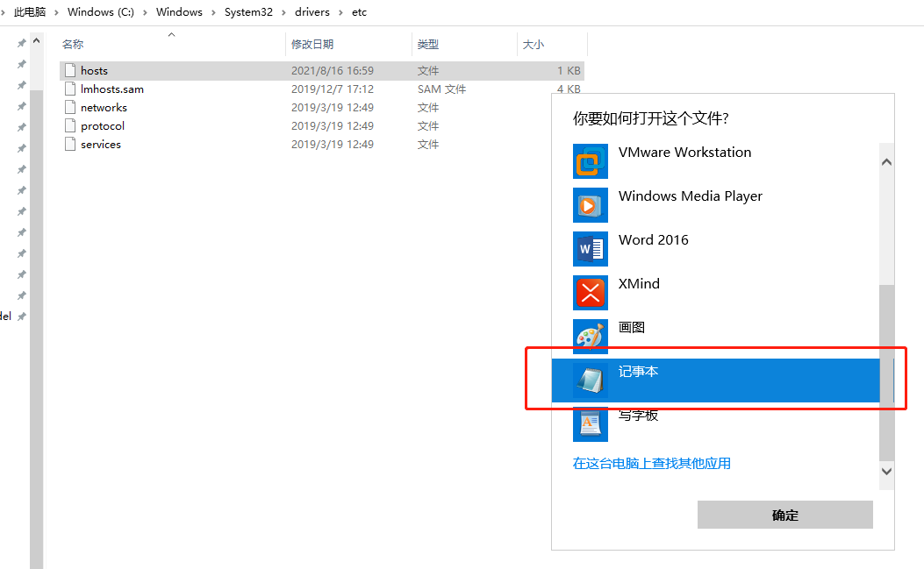Go to Windows (C:) breadcrumb

(x=101, y=11)
